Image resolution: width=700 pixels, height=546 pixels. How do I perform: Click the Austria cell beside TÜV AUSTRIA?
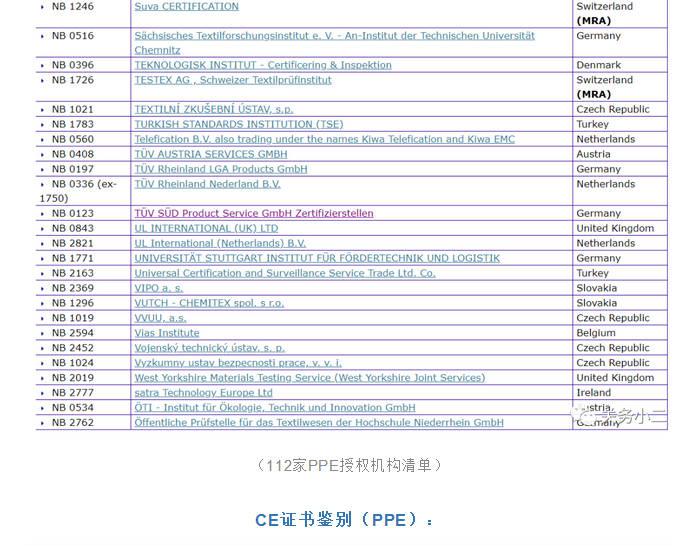[620, 154]
